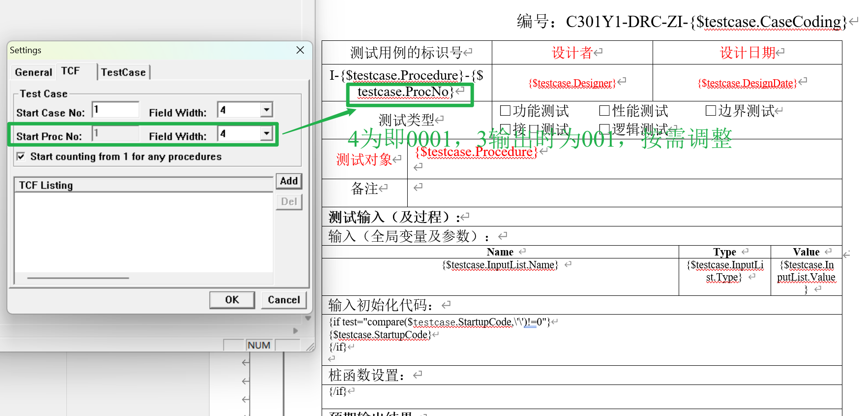This screenshot has height=416, width=868.
Task: Click the 测试对象 label
Action: (364, 160)
